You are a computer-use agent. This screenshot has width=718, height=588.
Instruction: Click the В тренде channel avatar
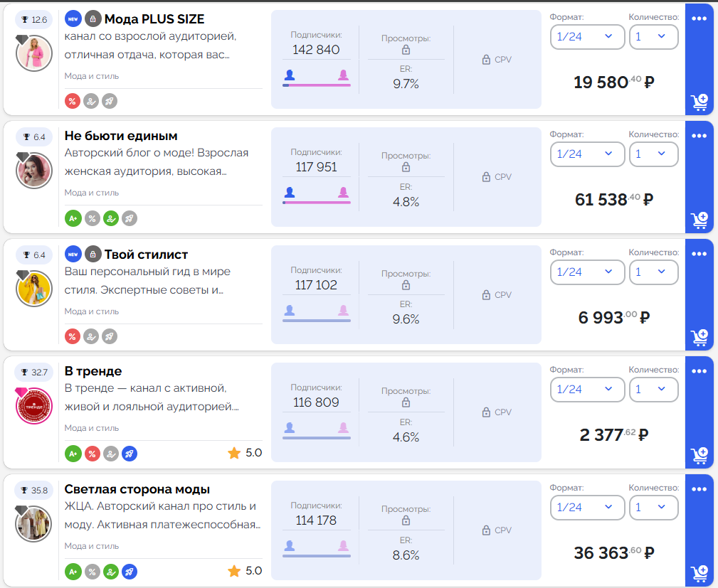34,406
